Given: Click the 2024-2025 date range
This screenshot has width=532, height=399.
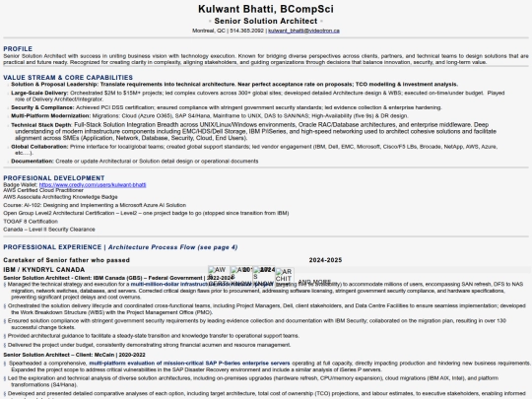Looking at the screenshot, I should point(325,260).
